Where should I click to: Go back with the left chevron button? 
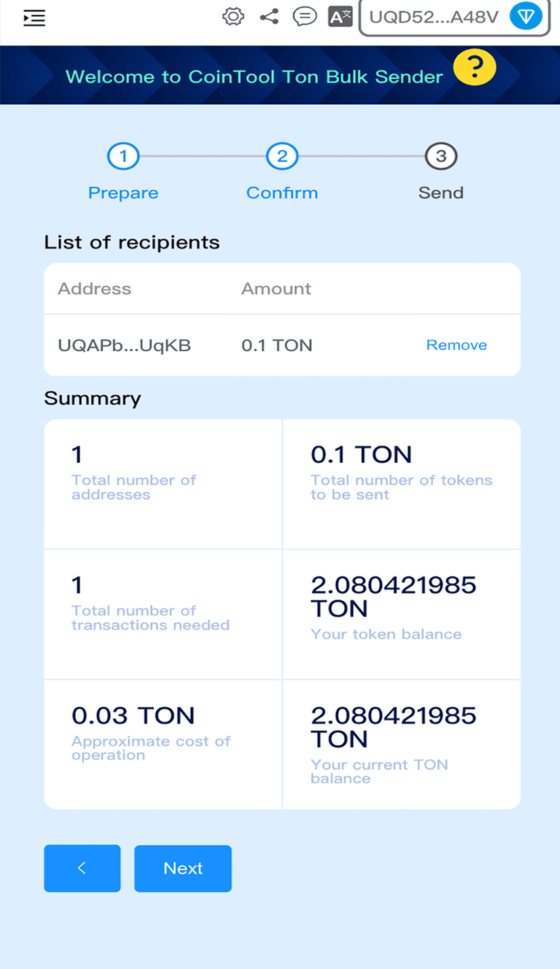pyautogui.click(x=82, y=868)
